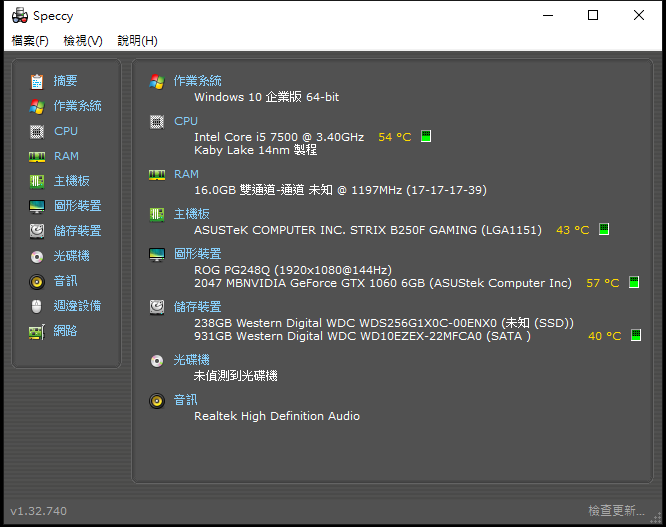The height and width of the screenshot is (527, 666).
Task: Open the 說明(H) menu
Action: tap(137, 41)
